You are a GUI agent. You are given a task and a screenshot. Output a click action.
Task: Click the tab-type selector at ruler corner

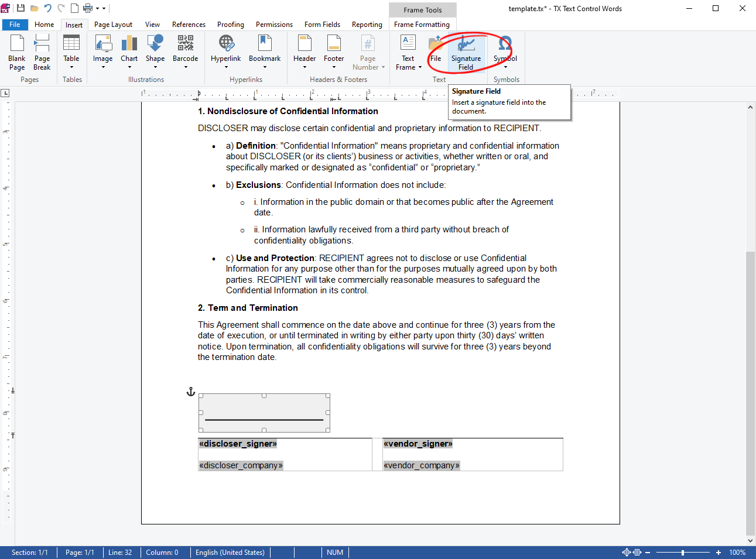click(x=5, y=93)
